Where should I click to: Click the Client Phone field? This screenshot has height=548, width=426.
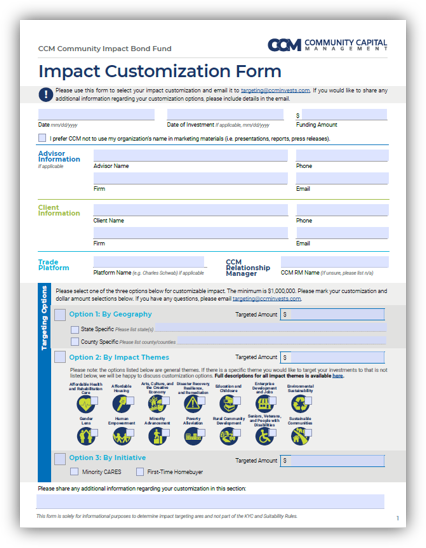coord(342,210)
